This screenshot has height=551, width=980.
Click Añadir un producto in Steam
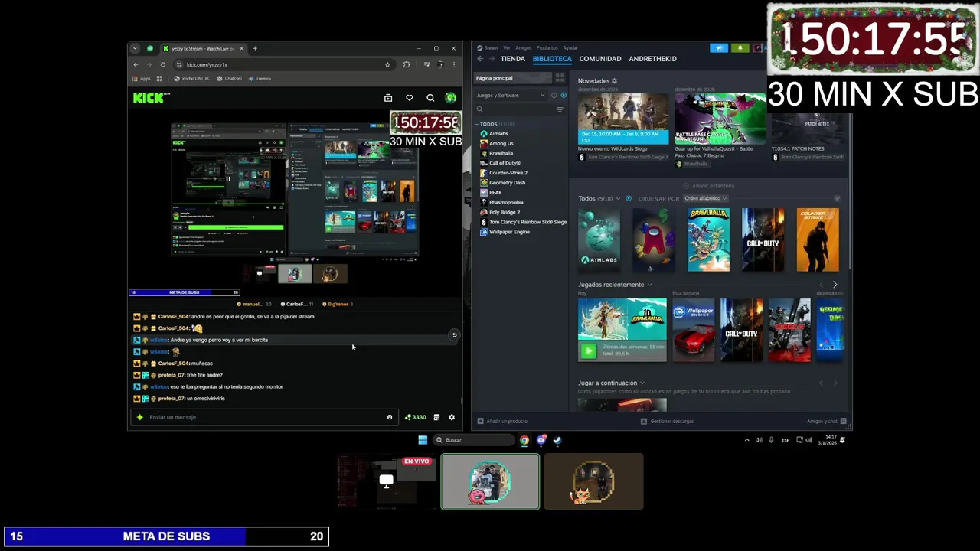pos(502,421)
